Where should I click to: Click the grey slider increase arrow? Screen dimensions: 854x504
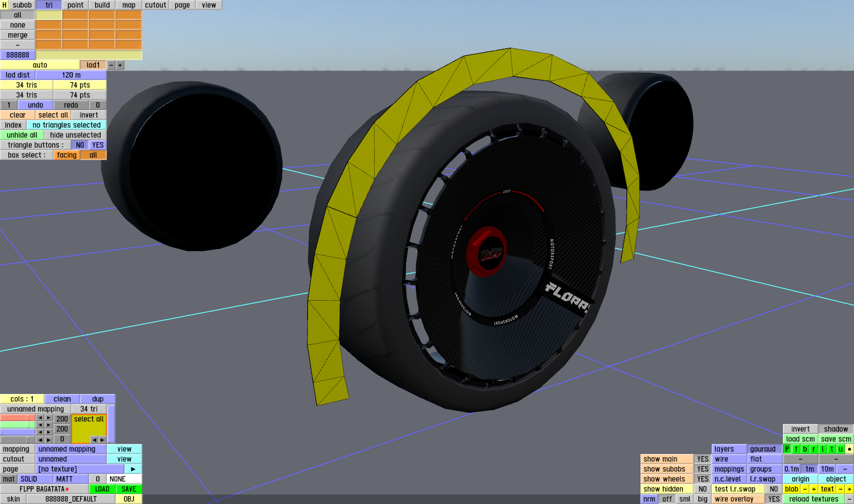49,440
